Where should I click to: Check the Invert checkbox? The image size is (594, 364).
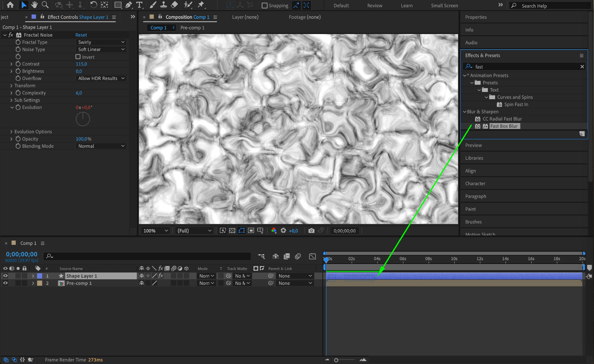pyautogui.click(x=78, y=57)
